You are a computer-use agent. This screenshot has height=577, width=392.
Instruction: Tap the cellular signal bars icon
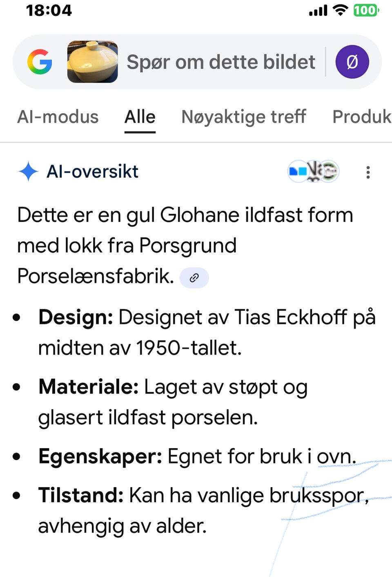[318, 11]
